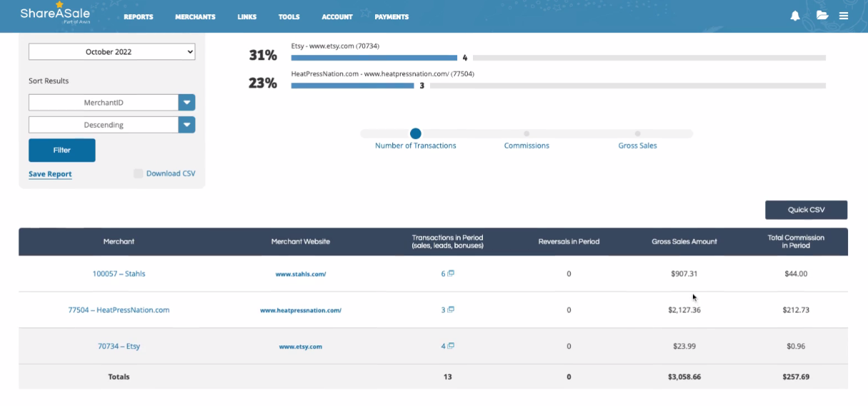
Task: Open the Payments menu
Action: click(x=391, y=16)
